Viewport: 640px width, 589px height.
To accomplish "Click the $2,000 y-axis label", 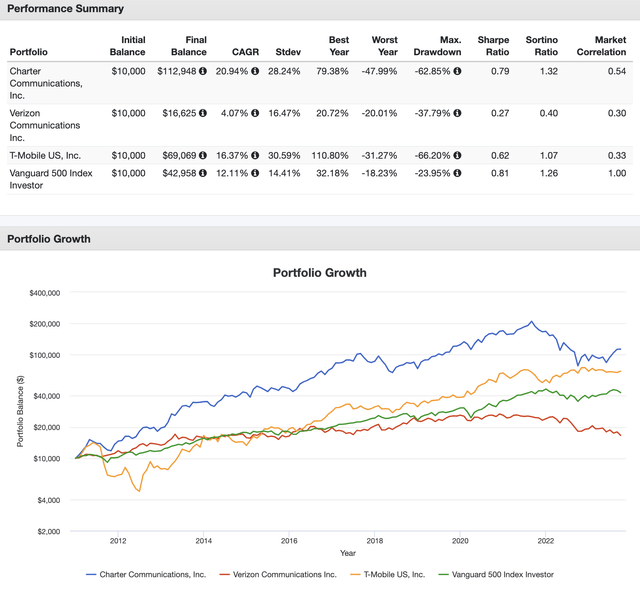I will coord(49,531).
